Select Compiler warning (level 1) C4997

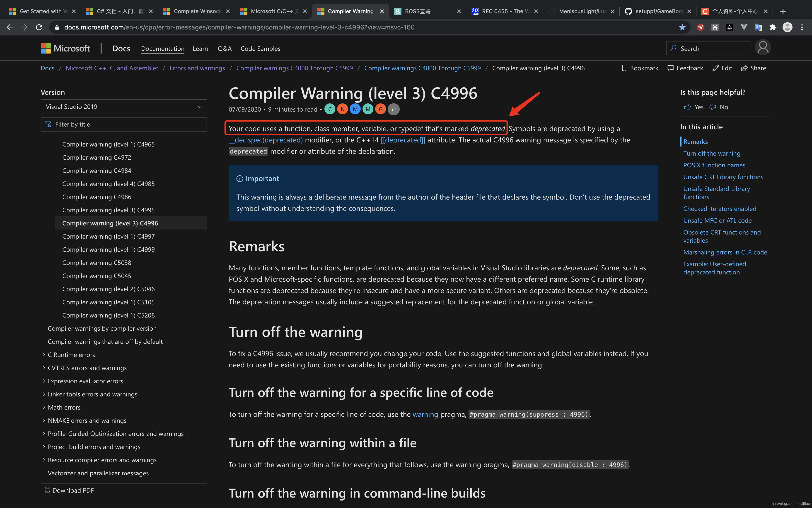coord(108,237)
